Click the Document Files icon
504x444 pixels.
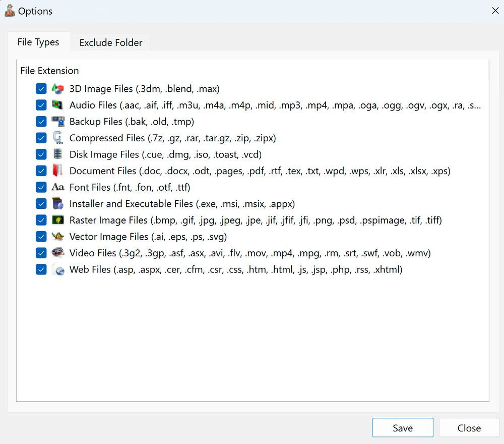coord(57,171)
